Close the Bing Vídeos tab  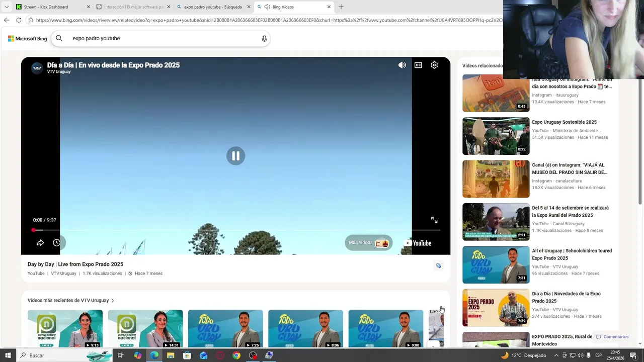click(329, 7)
